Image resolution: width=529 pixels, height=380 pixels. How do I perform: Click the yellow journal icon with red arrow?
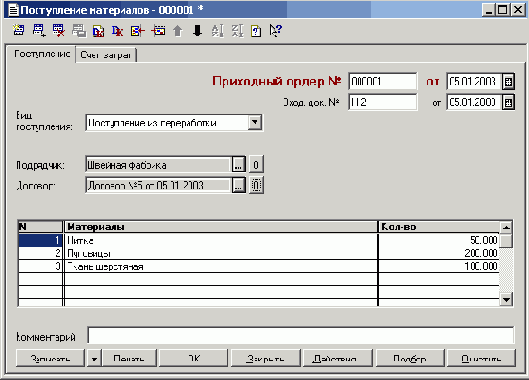click(138, 31)
